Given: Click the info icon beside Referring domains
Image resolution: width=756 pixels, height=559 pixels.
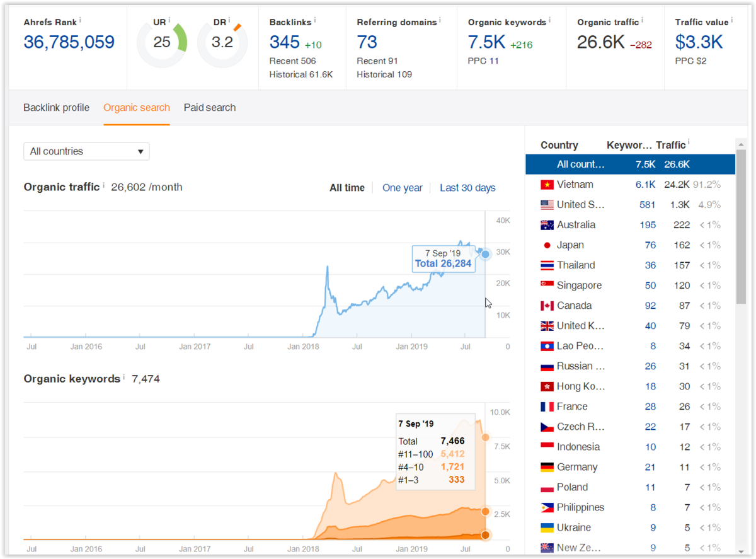Looking at the screenshot, I should click(x=439, y=20).
